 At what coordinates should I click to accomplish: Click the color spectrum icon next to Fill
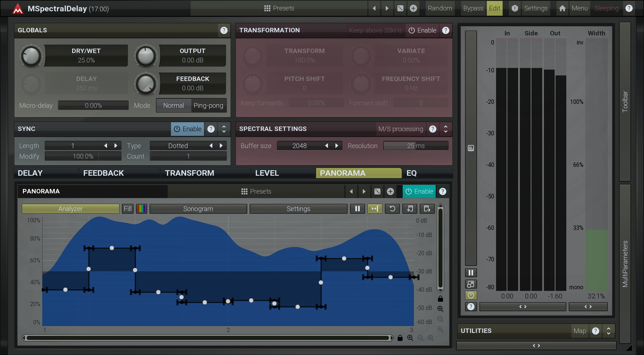coord(142,209)
